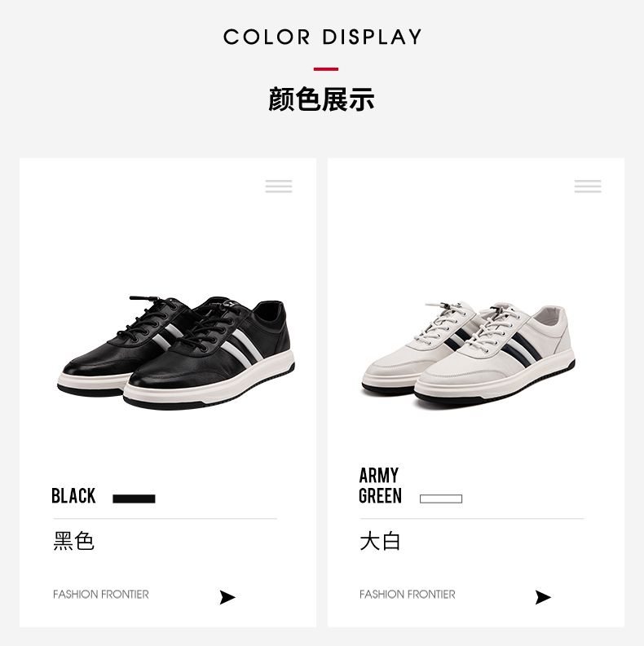Click the ARMY GREEN color label
The width and height of the screenshot is (644, 646).
380,486
